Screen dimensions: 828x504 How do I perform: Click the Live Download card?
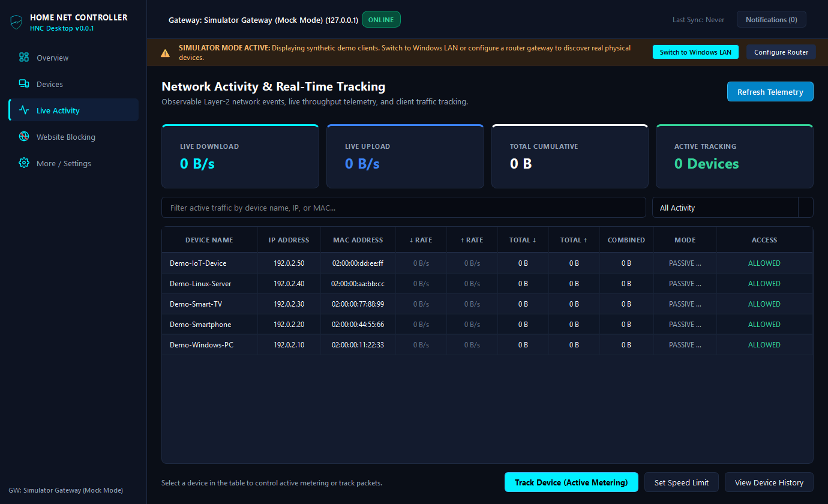coord(240,157)
